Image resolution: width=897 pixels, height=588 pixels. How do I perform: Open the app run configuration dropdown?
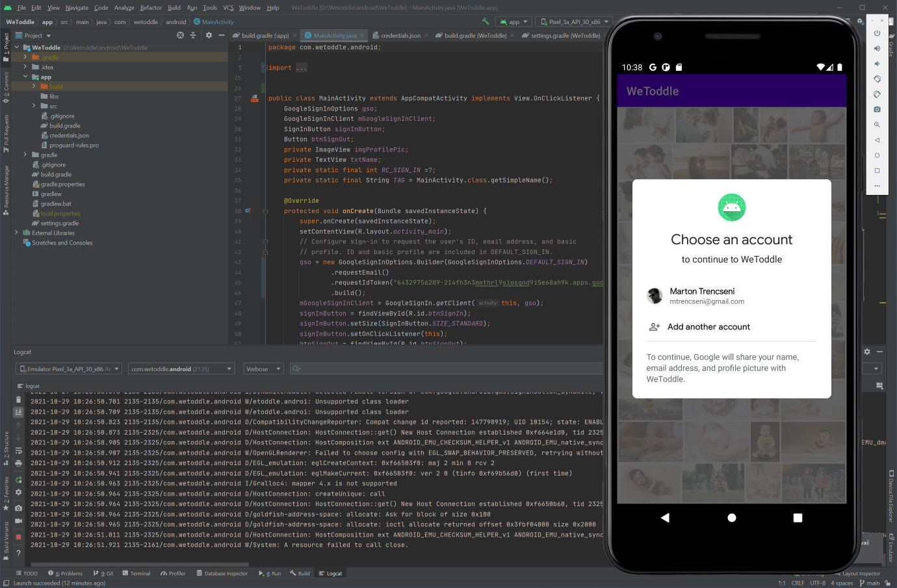point(513,21)
